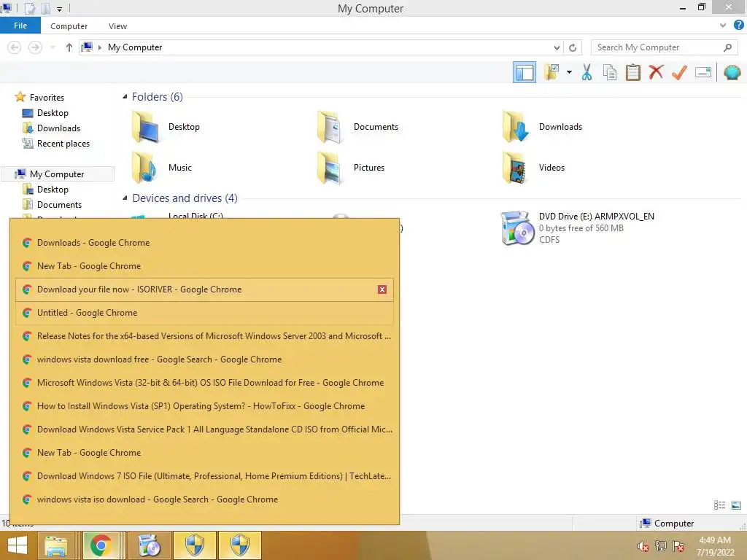Select Desktop under Favorites
Image resolution: width=747 pixels, height=560 pixels.
pos(53,113)
